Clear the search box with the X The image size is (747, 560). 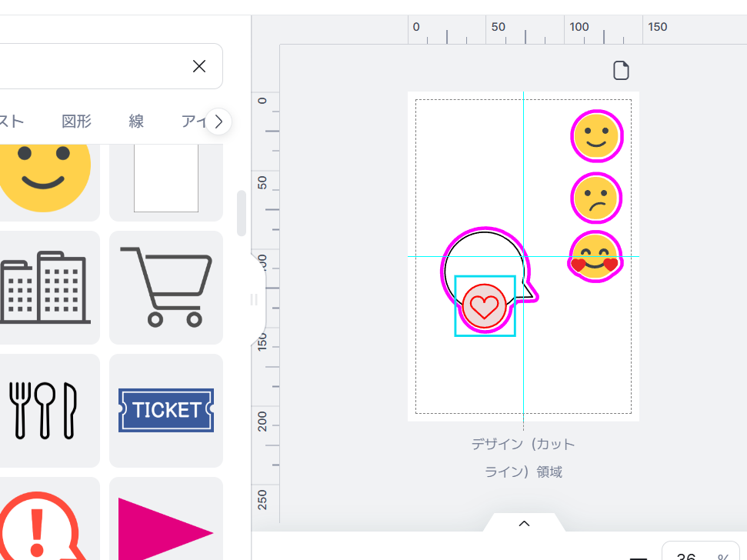[x=199, y=66]
